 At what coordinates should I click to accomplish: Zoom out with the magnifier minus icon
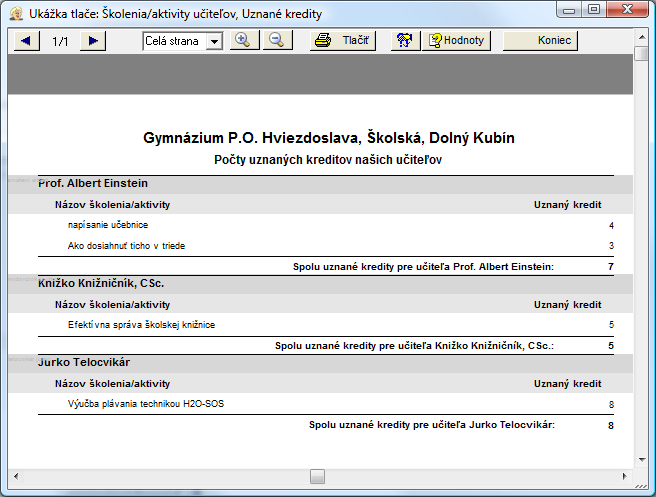pos(277,41)
